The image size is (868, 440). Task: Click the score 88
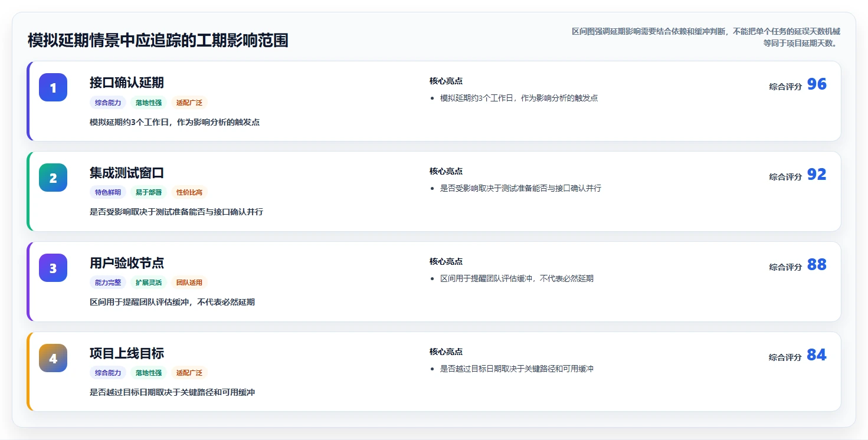pyautogui.click(x=817, y=265)
